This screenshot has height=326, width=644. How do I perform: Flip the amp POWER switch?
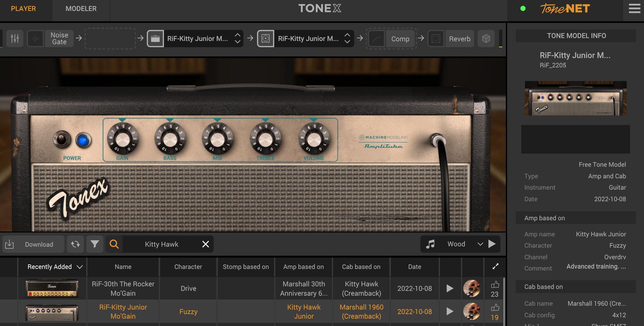pos(62,139)
